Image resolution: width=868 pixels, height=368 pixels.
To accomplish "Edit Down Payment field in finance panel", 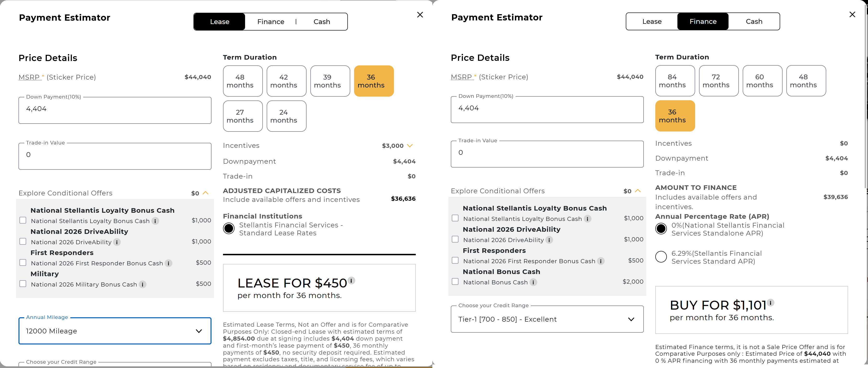I will (547, 109).
